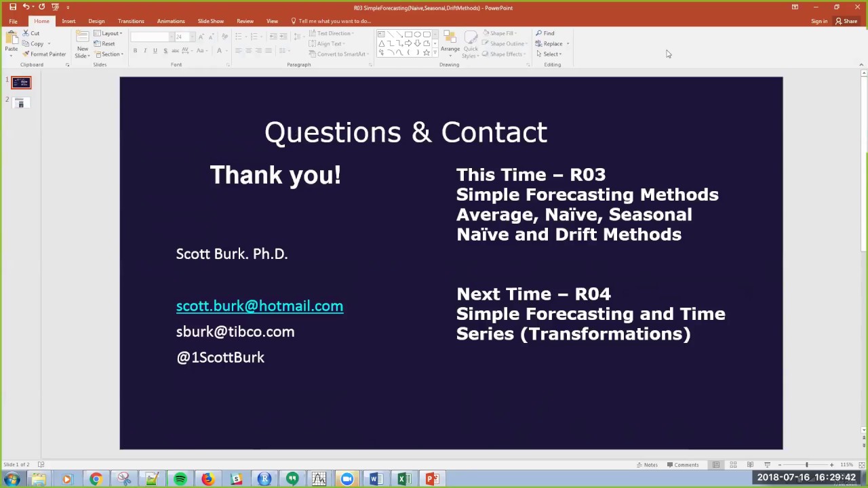This screenshot has height=488, width=868.
Task: Switch to the Transitions tab
Action: point(131,21)
